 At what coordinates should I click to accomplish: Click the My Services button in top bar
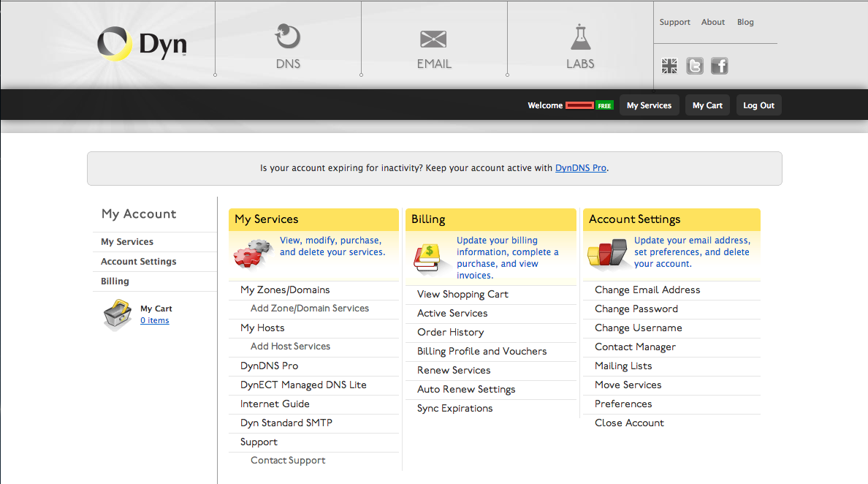click(x=649, y=105)
